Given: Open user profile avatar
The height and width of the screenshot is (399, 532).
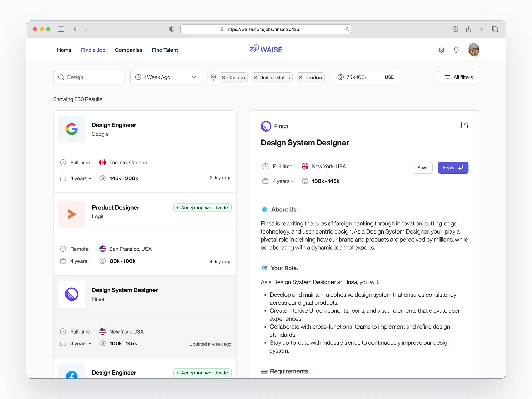Looking at the screenshot, I should coord(474,50).
